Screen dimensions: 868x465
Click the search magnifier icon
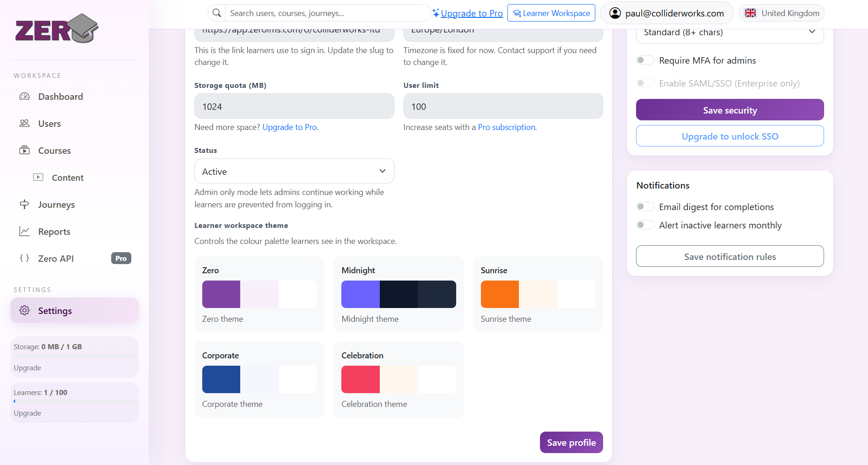pyautogui.click(x=217, y=13)
